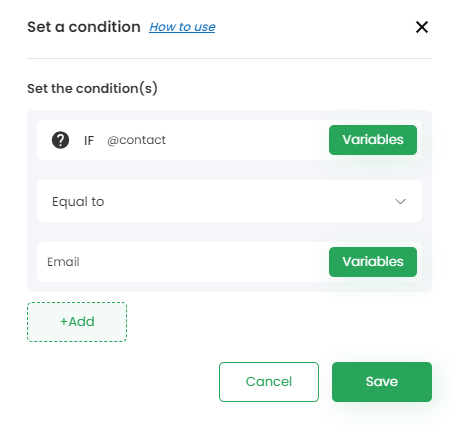The height and width of the screenshot is (432, 457).
Task: Open the Equal to operator dropdown
Action: tap(229, 201)
